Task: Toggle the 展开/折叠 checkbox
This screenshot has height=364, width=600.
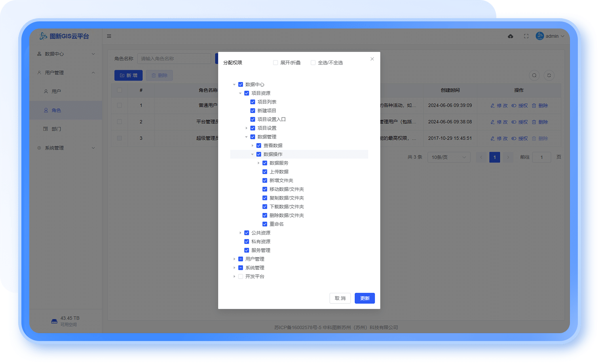Action: 275,63
